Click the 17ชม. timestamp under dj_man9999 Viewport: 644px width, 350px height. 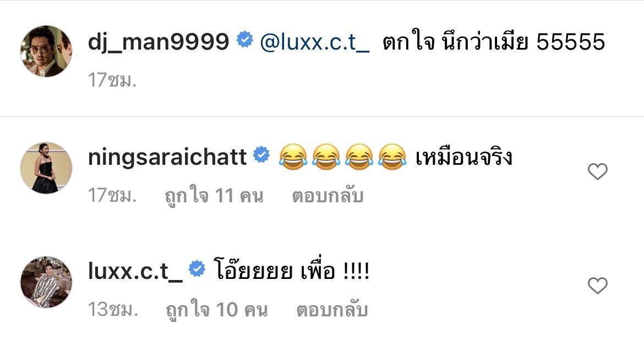112,80
